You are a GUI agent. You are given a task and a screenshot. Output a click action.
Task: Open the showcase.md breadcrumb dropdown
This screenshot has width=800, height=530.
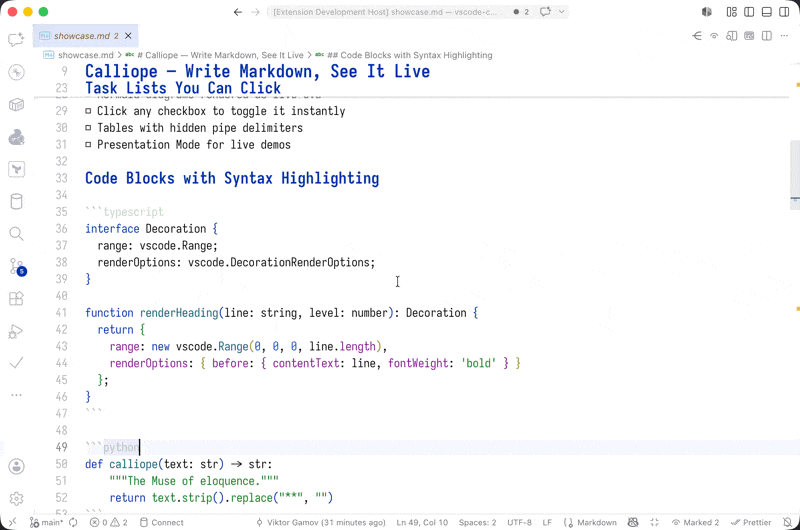(79, 55)
